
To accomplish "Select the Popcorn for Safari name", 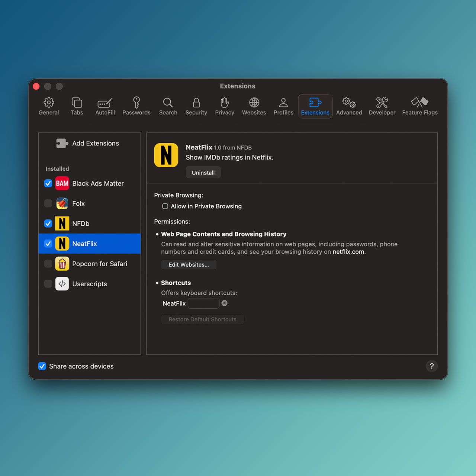I will pos(100,264).
